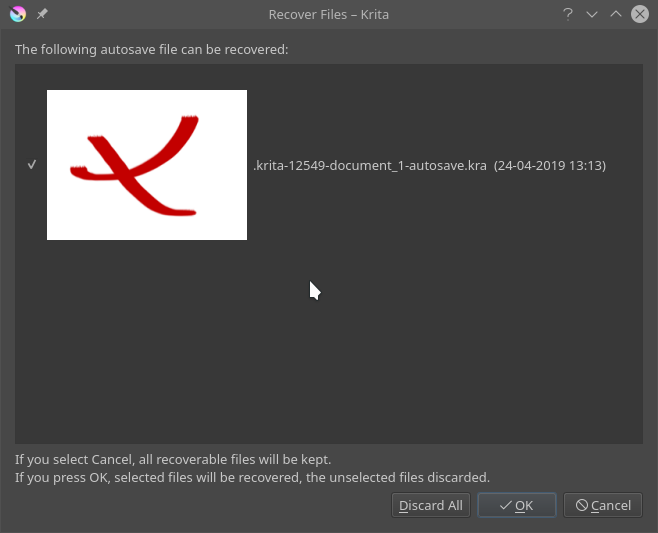Close the dialog with the X icon
658x533 pixels.
tap(640, 14)
